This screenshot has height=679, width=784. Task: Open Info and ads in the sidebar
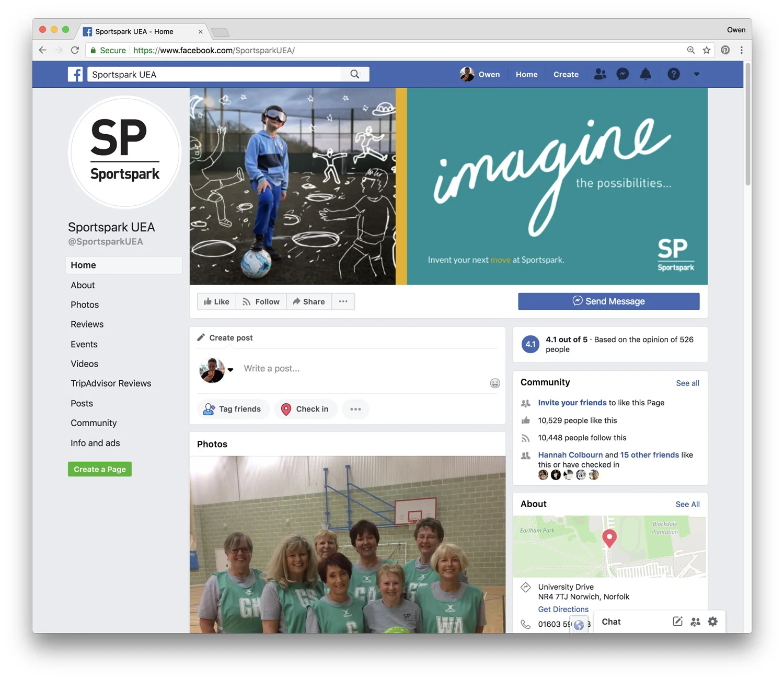click(95, 443)
